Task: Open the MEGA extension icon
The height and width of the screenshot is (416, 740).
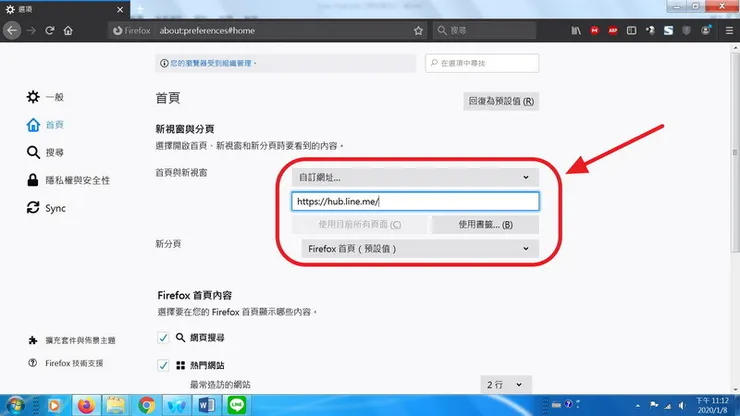Action: coord(594,31)
